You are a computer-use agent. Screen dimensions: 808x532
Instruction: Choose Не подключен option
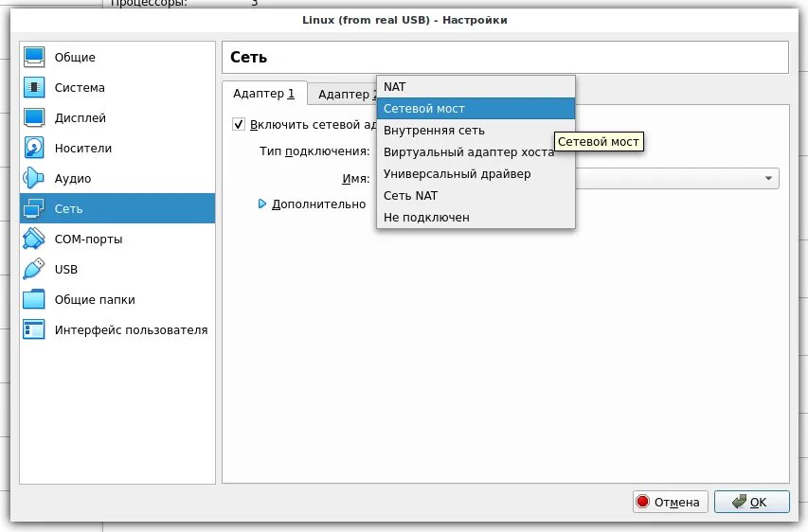point(476,218)
